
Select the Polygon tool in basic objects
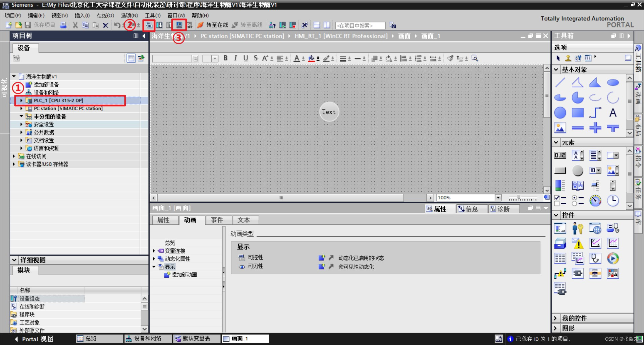(x=595, y=82)
